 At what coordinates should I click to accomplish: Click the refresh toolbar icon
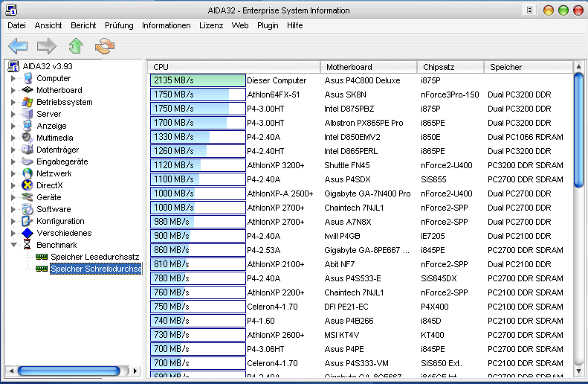tap(105, 46)
